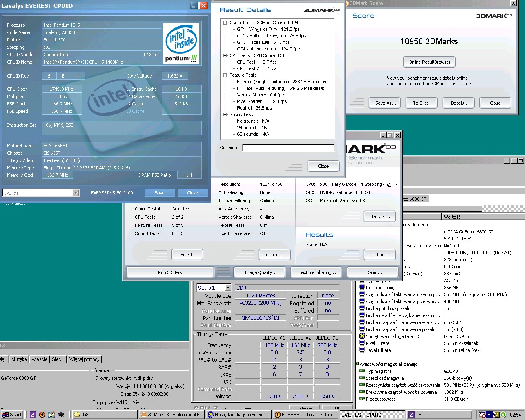Open the Więcej pomocy tab

point(84,359)
